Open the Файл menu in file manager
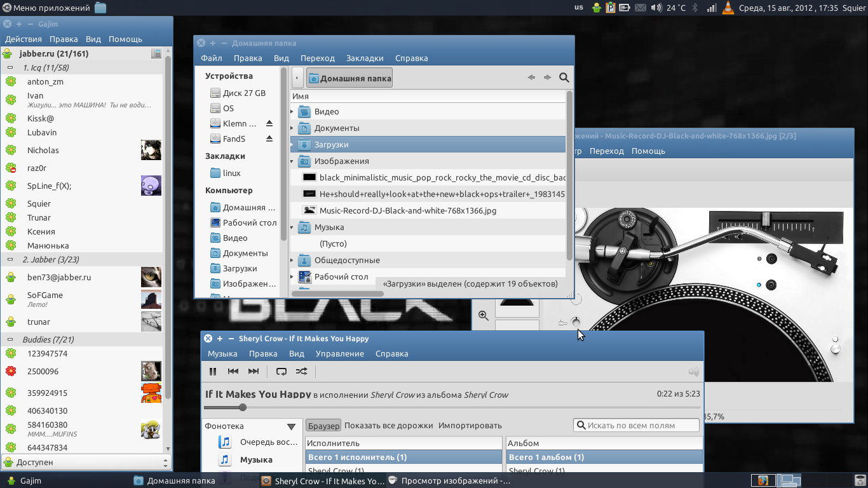Viewport: 868px width, 488px height. (x=212, y=58)
